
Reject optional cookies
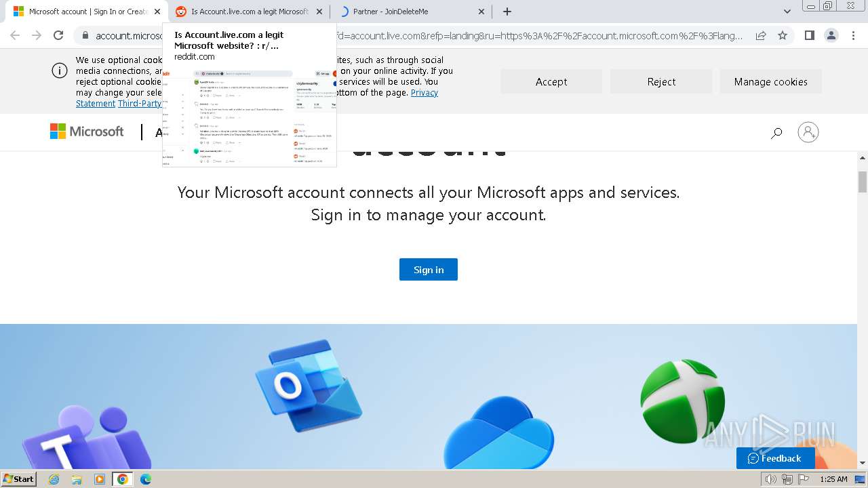(x=661, y=81)
